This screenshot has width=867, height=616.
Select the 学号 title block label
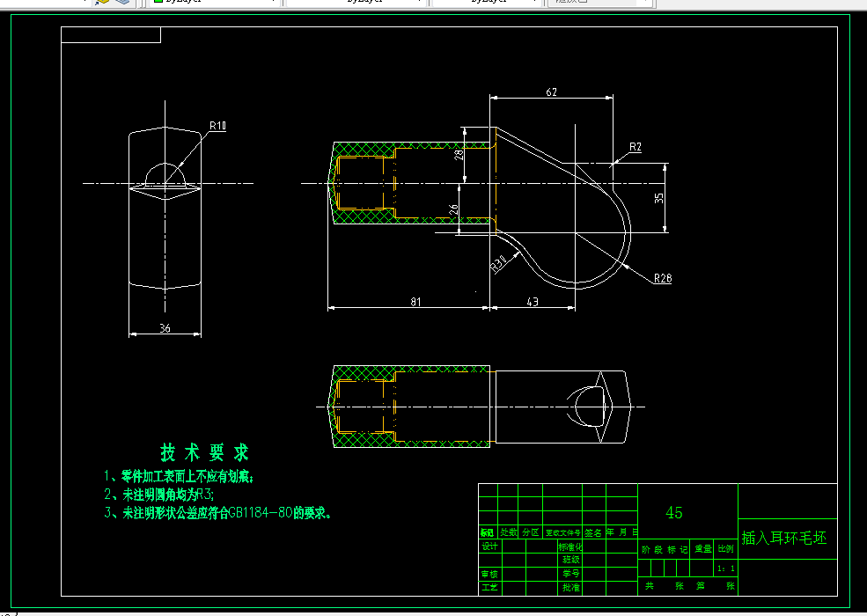(570, 574)
